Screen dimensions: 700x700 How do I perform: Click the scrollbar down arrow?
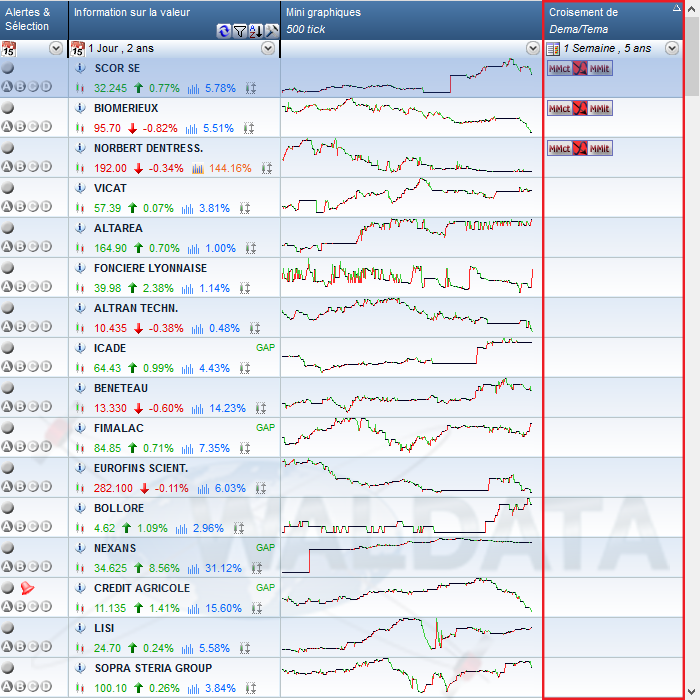[692, 692]
